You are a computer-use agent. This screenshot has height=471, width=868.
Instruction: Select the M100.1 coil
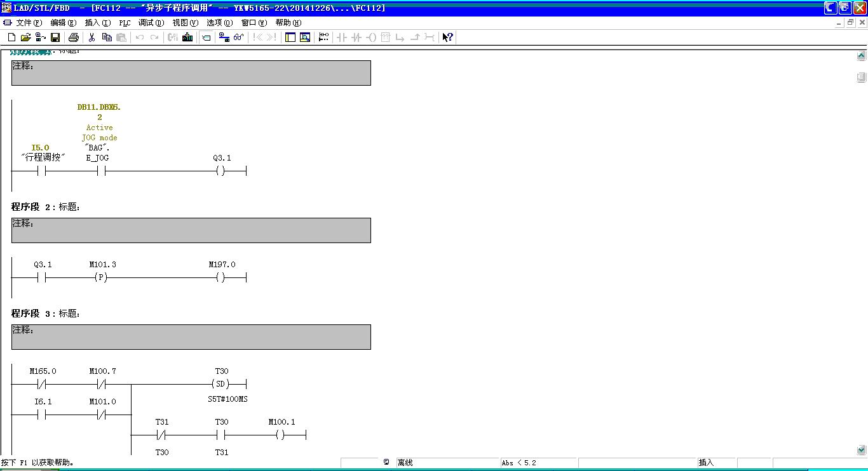point(280,435)
